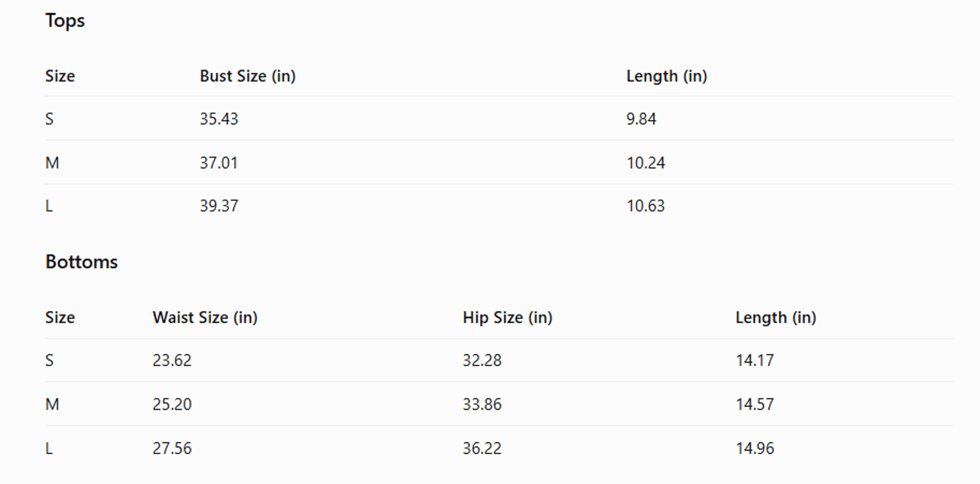The width and height of the screenshot is (980, 484).
Task: Select the Waist Size (in) column header
Action: click(x=205, y=318)
